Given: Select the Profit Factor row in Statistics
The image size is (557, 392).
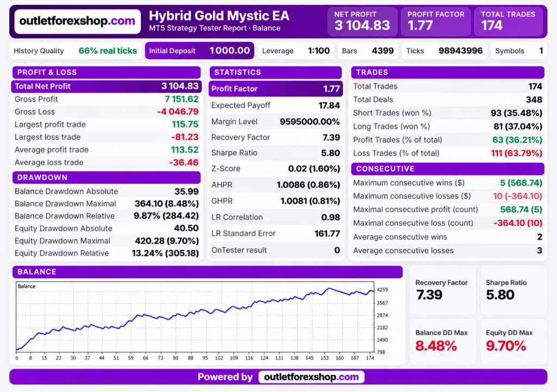Looking at the screenshot, I should (276, 89).
